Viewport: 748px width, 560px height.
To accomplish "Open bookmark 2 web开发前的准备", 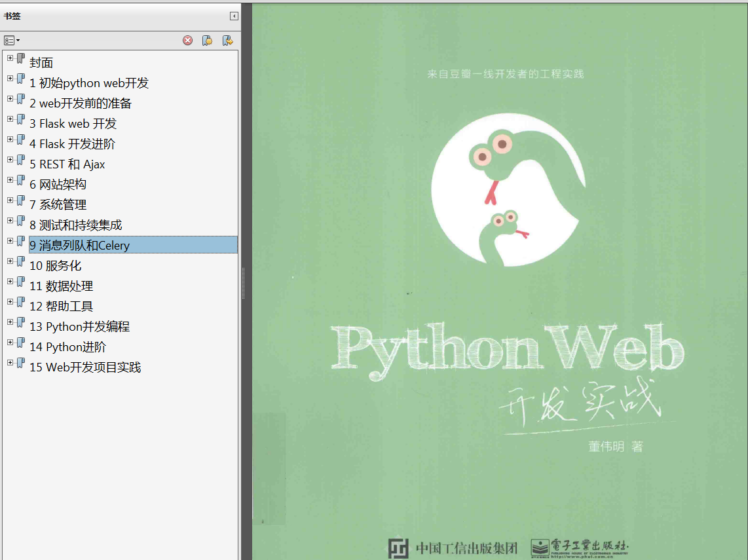I will click(81, 103).
